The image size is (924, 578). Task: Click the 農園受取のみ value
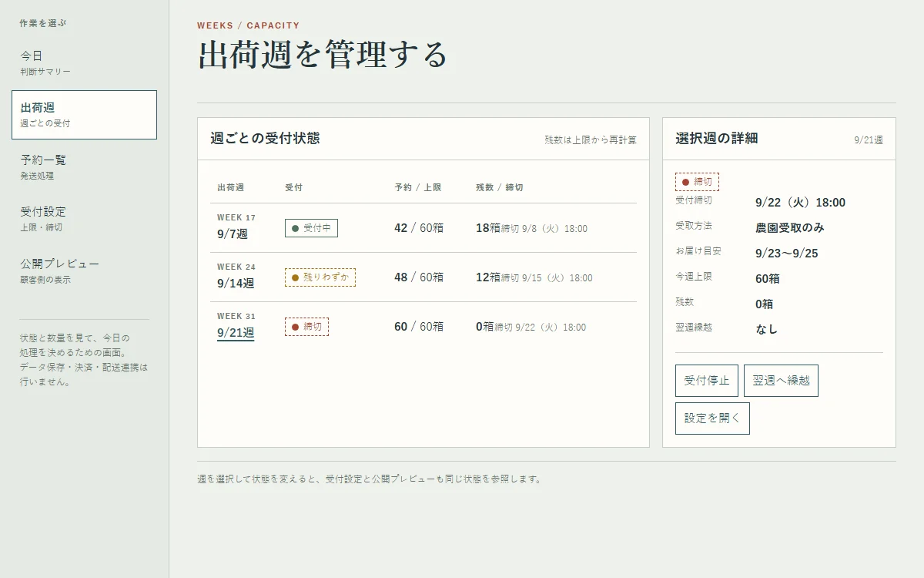coord(790,228)
